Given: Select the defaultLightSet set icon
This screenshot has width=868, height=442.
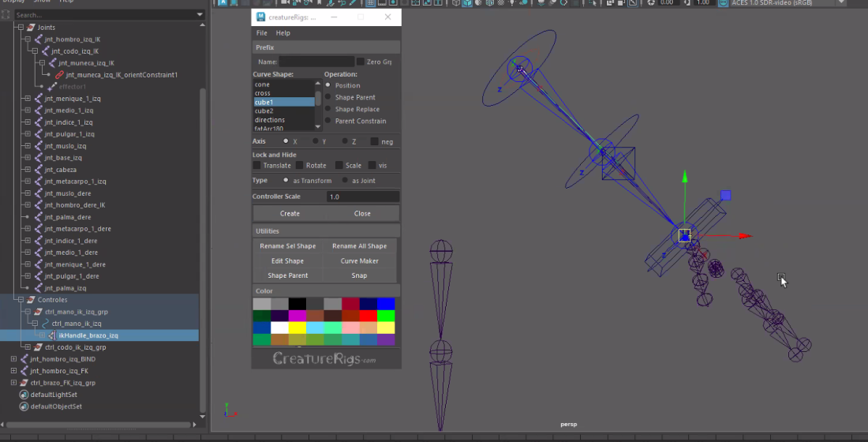Looking at the screenshot, I should click(24, 395).
